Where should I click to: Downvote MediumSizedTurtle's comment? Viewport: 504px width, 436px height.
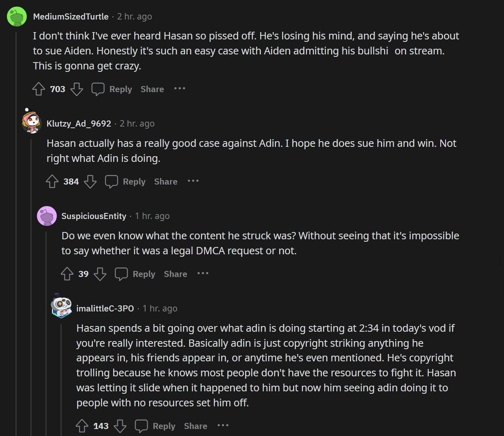pos(76,89)
